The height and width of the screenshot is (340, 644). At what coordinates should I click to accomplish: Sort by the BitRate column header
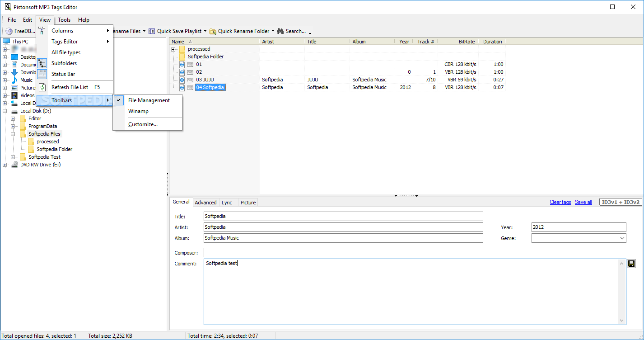(x=458, y=42)
